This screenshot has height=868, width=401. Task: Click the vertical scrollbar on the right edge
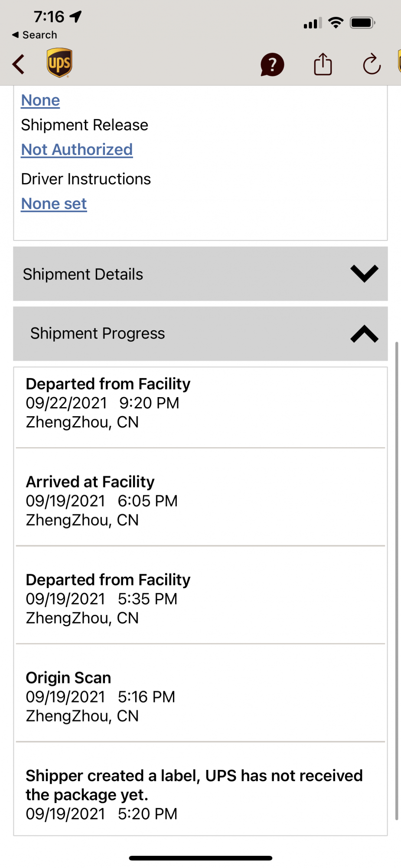tap(396, 581)
